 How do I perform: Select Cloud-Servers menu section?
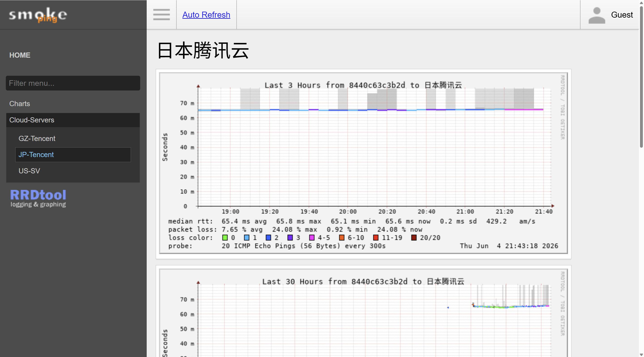[x=73, y=120]
